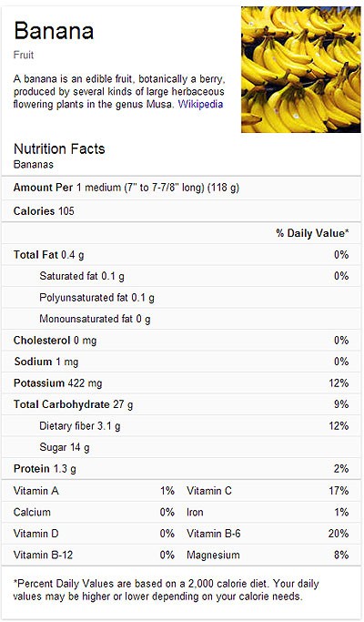
Task: Click the Potassium 422 mg row
Action: point(181,383)
